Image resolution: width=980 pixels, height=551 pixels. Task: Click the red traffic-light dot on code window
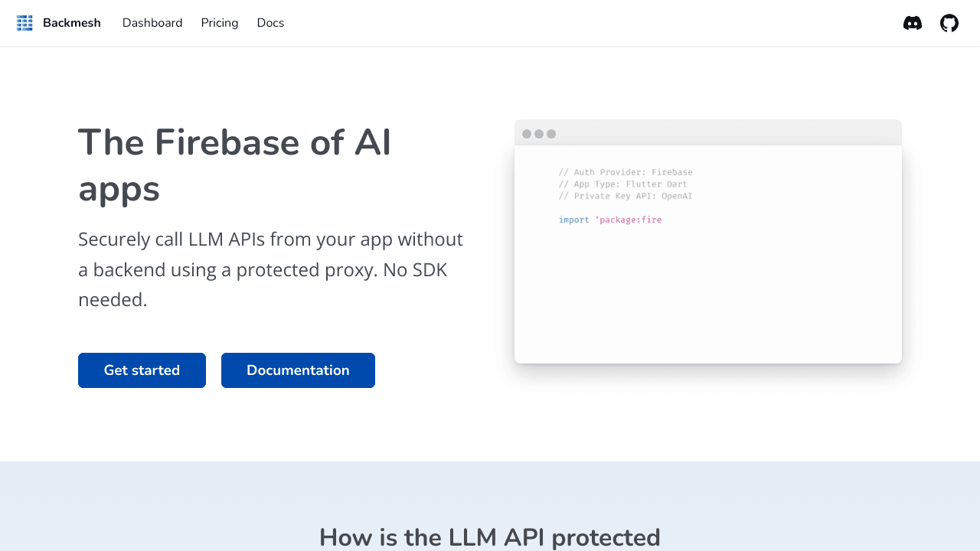click(527, 133)
